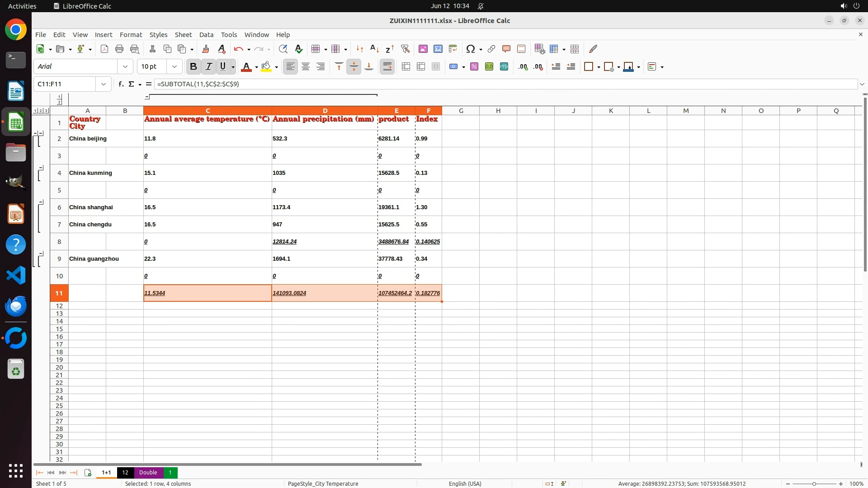This screenshot has height=488, width=868.
Task: Click outline level 2 button
Action: click(x=41, y=111)
